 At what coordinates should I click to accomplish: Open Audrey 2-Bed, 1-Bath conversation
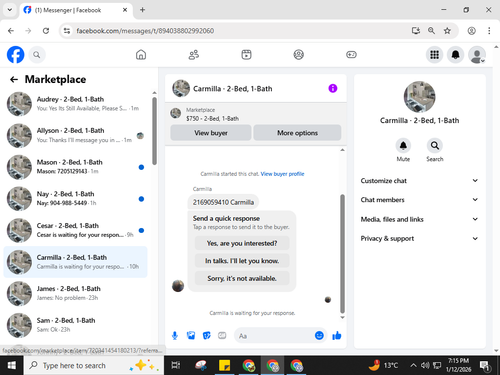(x=75, y=104)
